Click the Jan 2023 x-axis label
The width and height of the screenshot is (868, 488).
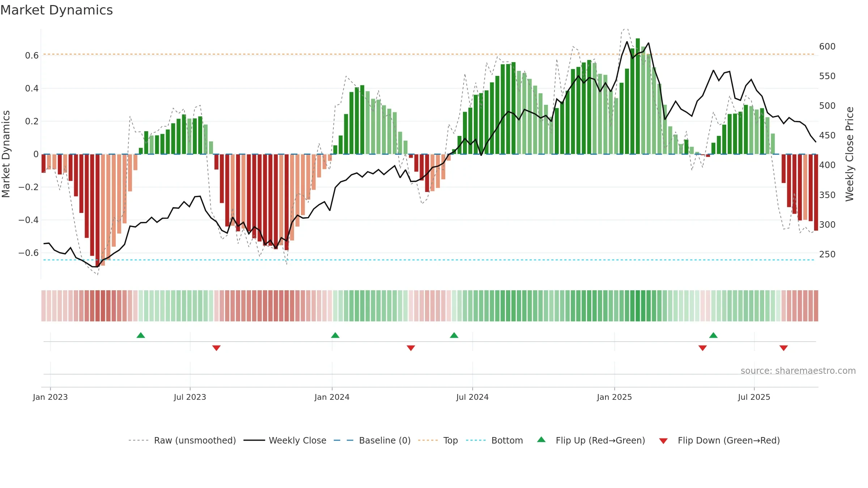coord(50,397)
